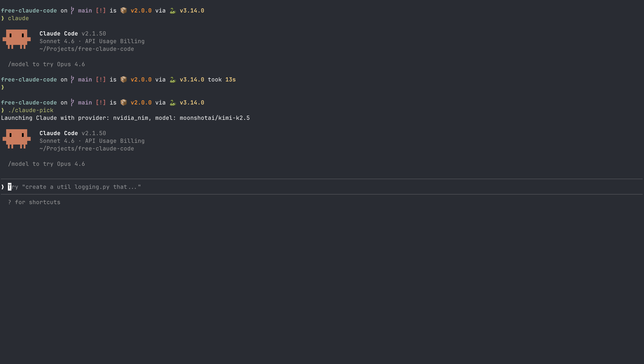Click the git branch symbol in the second prompt line
644x364 pixels.
(x=72, y=80)
